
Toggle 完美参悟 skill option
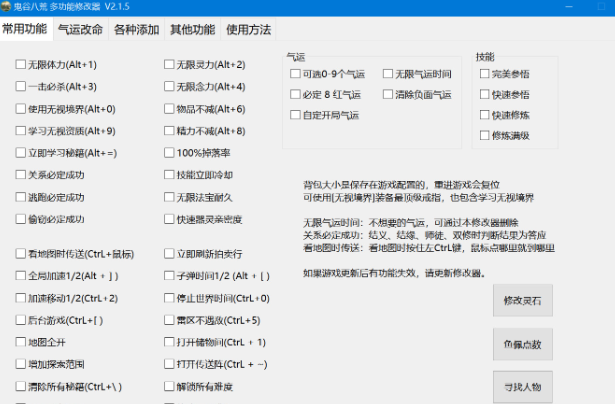click(484, 74)
